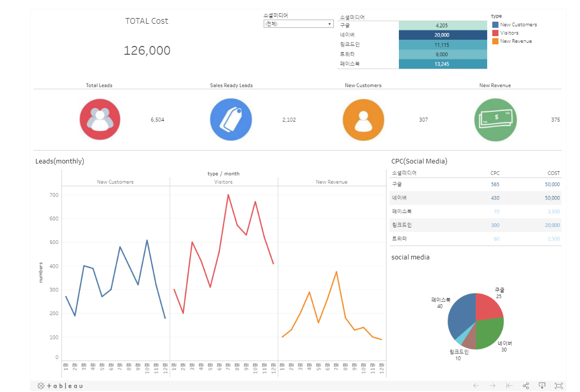Select the 네이버 20,000 bar cell

443,35
